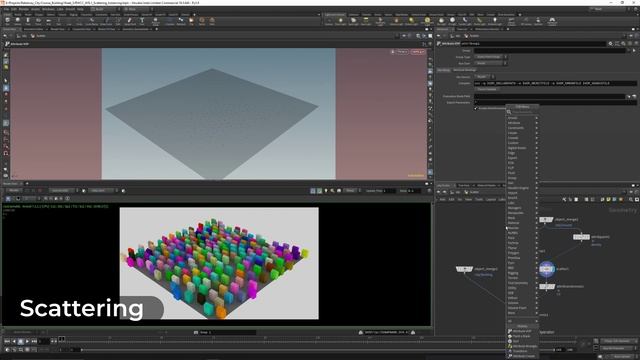Select the Torus shelf tool

coord(38,21)
